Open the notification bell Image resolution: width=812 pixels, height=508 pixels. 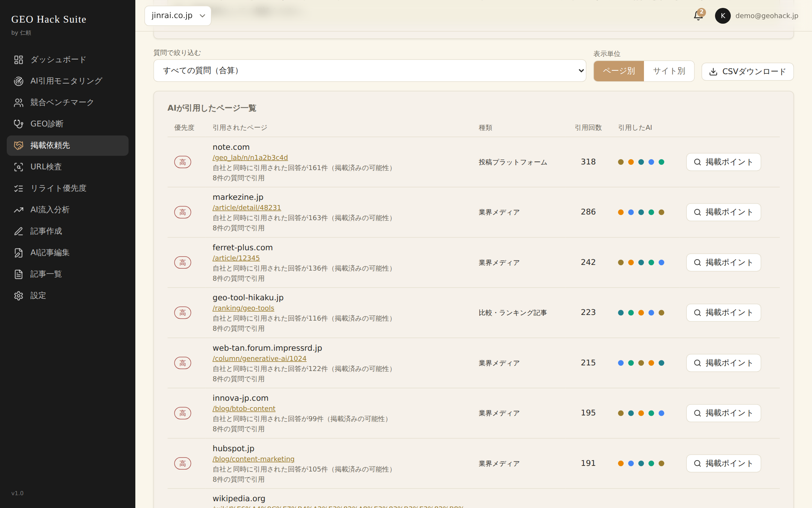698,16
